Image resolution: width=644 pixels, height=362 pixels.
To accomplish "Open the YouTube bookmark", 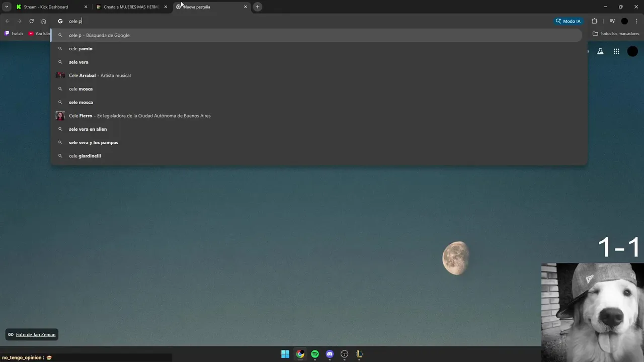I will (39, 34).
